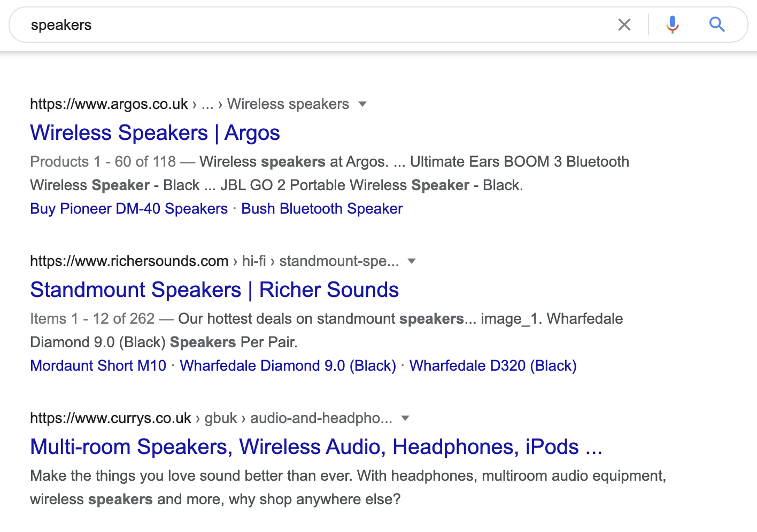
Task: Follow the Buy Pioneer DM-40 Speakers sitelink
Action: pyautogui.click(x=129, y=209)
